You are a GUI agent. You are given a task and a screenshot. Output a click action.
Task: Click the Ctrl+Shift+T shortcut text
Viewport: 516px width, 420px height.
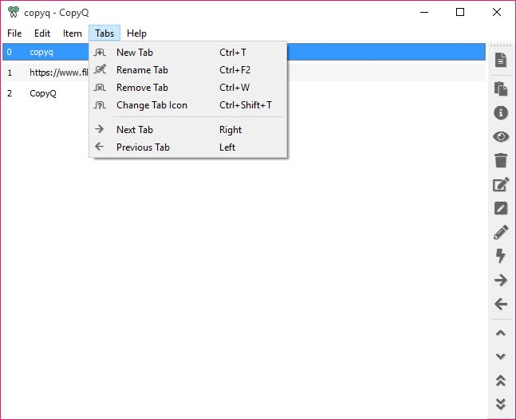pyautogui.click(x=246, y=105)
